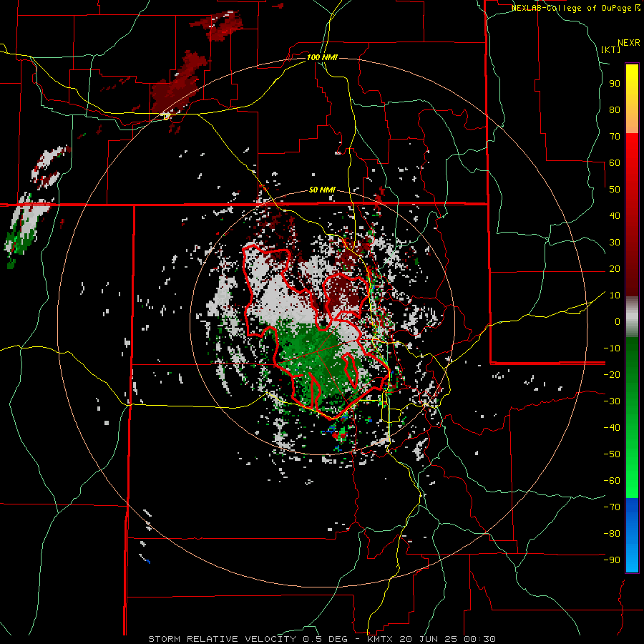Click the Storm Relative Velocity caption text
644x644 pixels.
point(321,639)
